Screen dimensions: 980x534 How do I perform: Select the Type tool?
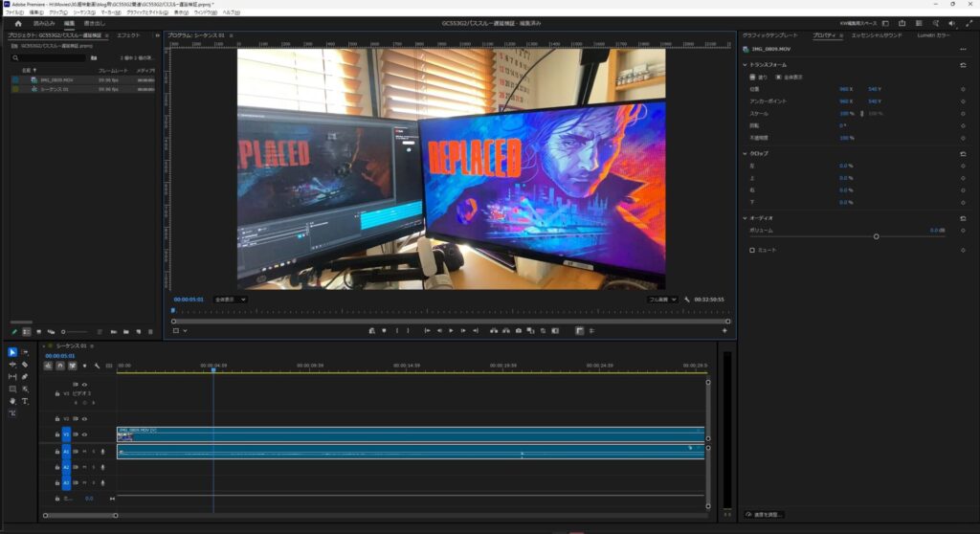pos(25,401)
